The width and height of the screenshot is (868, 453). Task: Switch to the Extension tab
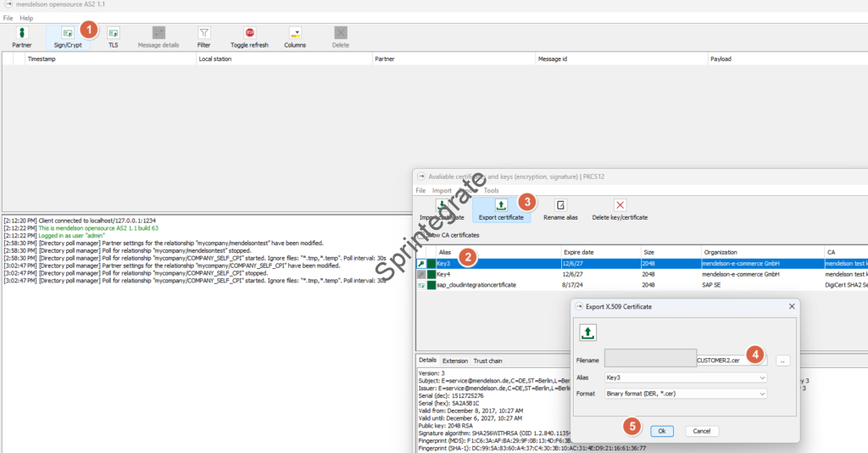[455, 361]
